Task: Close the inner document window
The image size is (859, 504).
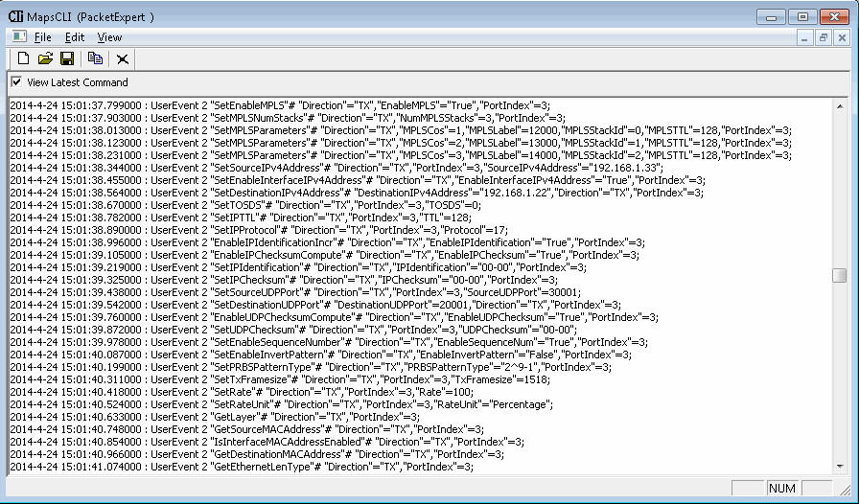Action: (842, 37)
